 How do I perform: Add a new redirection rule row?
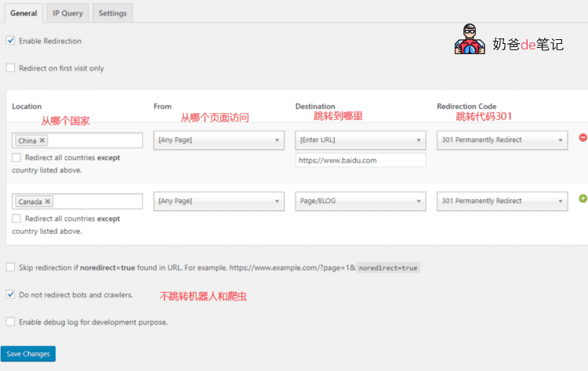click(583, 198)
